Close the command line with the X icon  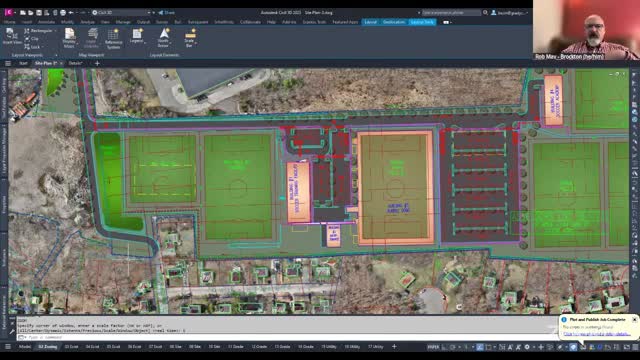tap(12, 323)
